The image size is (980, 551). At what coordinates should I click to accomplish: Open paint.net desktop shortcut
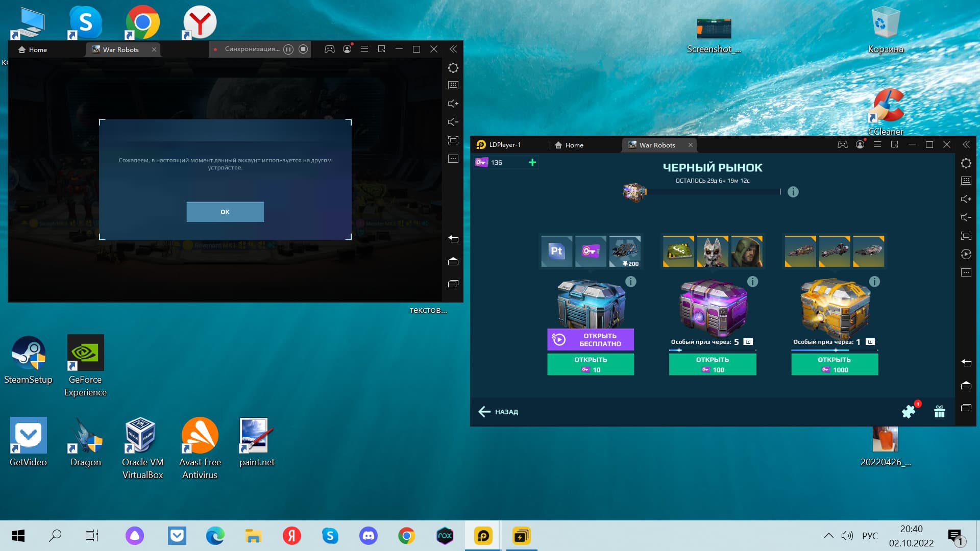(x=257, y=442)
